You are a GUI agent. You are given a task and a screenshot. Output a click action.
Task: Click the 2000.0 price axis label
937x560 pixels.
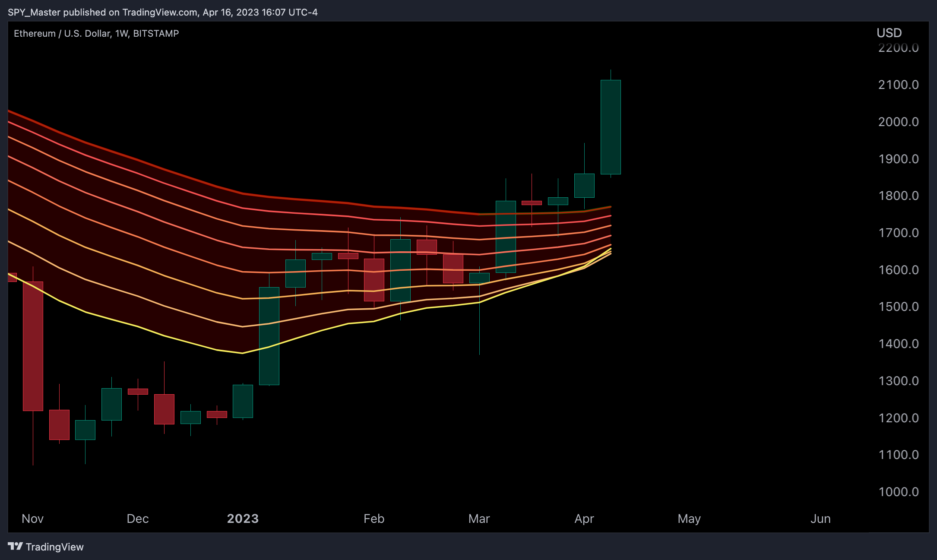(898, 122)
